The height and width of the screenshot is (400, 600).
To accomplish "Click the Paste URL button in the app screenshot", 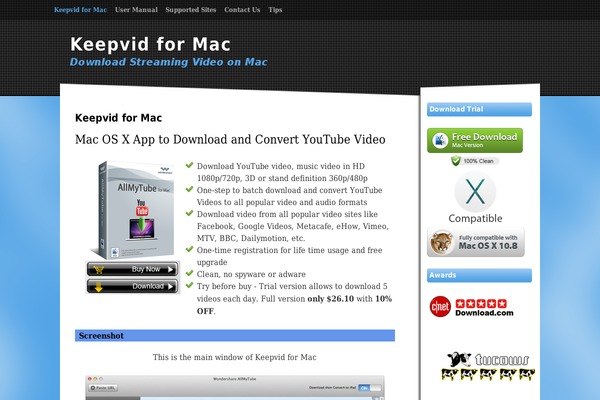I will point(103,388).
